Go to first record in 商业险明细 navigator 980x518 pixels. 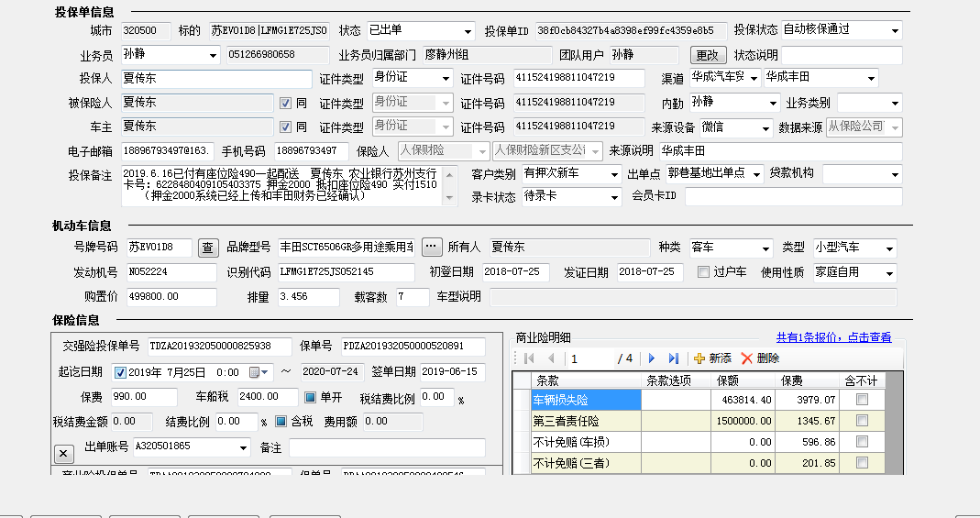pyautogui.click(x=529, y=358)
